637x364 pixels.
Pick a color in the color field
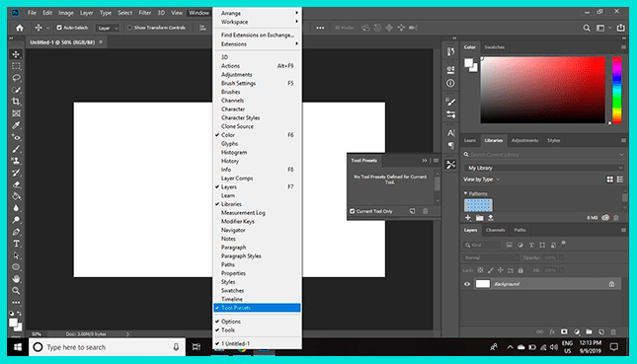[x=543, y=90]
